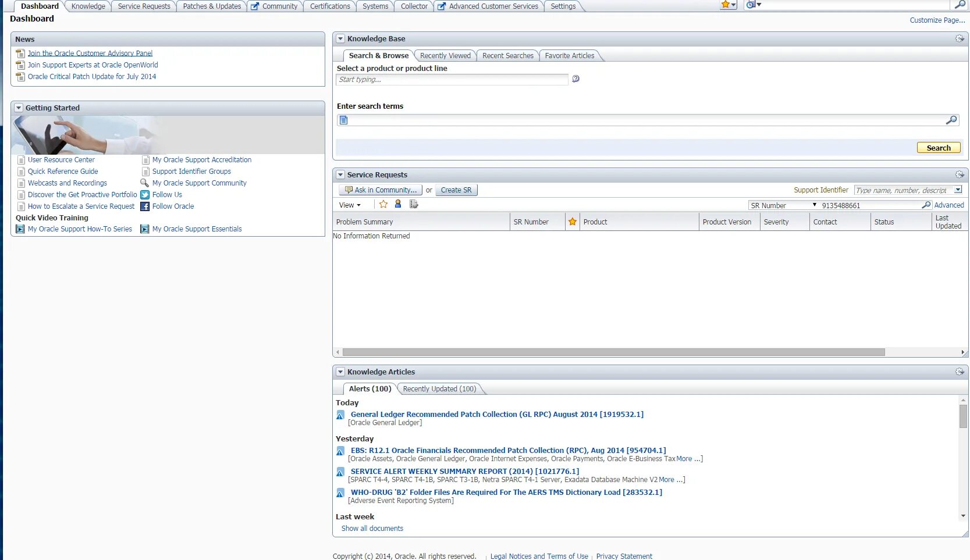
Task: Open Support Identifier dropdown arrow
Action: pyautogui.click(x=958, y=190)
